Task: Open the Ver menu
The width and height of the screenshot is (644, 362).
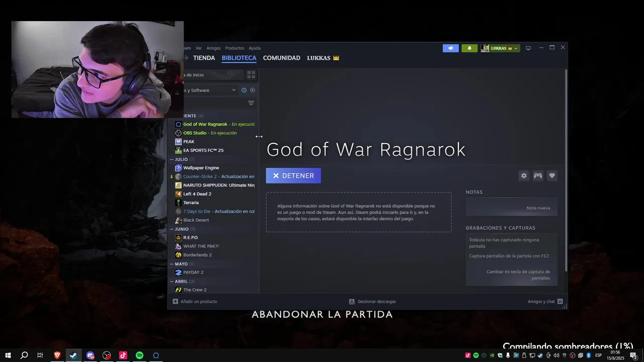Action: coord(199,48)
